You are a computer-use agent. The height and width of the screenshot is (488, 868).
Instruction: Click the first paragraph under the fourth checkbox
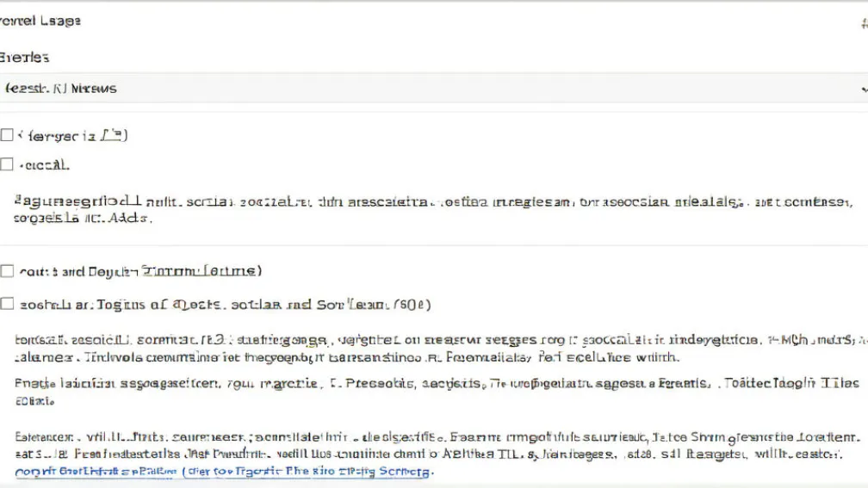431,348
